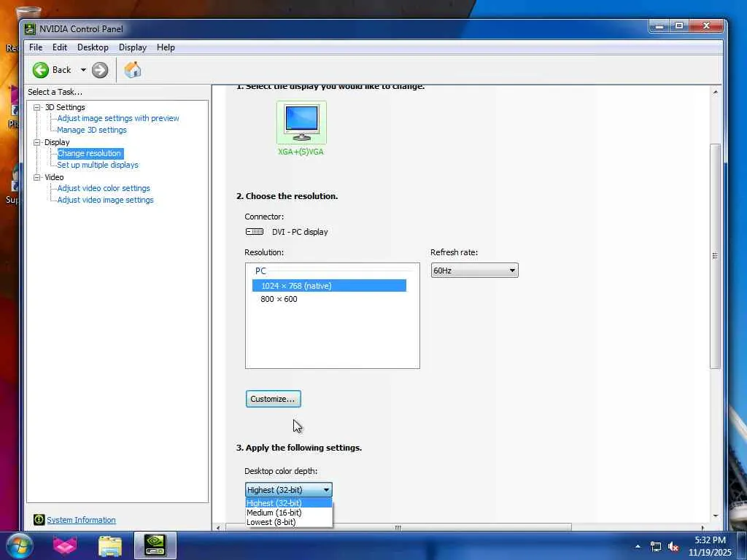Screen dimensions: 747x560
Task: Open Adjust image settings with preview
Action: coord(118,118)
